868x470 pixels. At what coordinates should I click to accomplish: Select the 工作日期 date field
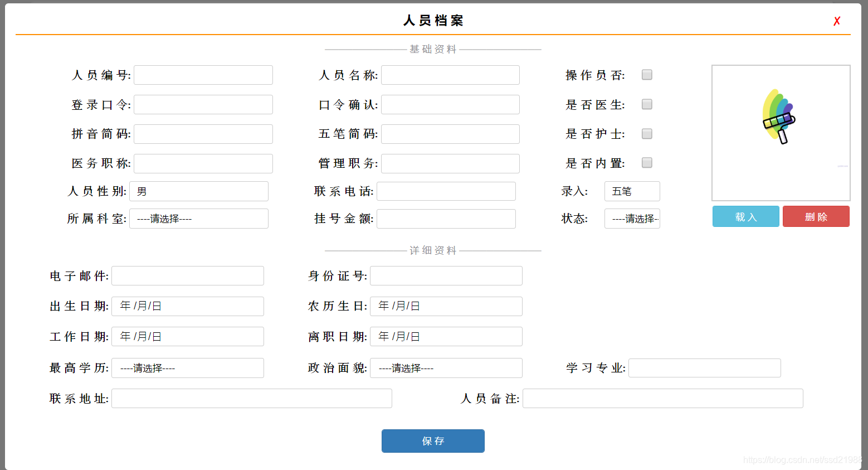[x=188, y=336]
